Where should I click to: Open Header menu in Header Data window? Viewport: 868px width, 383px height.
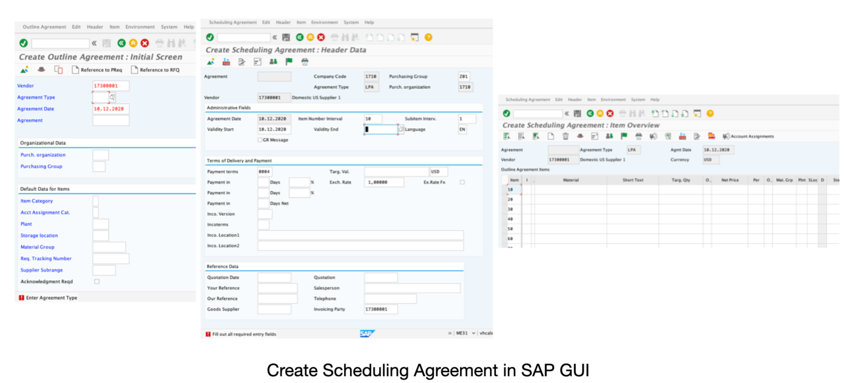coord(283,22)
